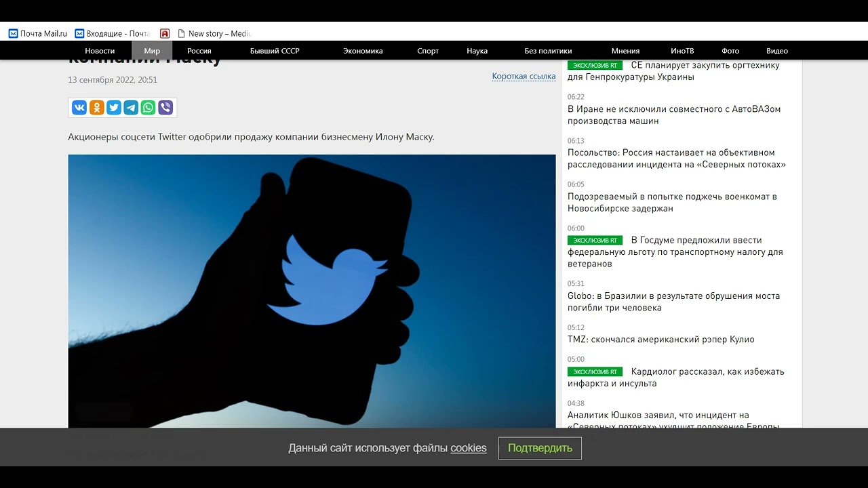Share article via Odnoklassniki icon
This screenshot has height=488, width=868.
96,107
